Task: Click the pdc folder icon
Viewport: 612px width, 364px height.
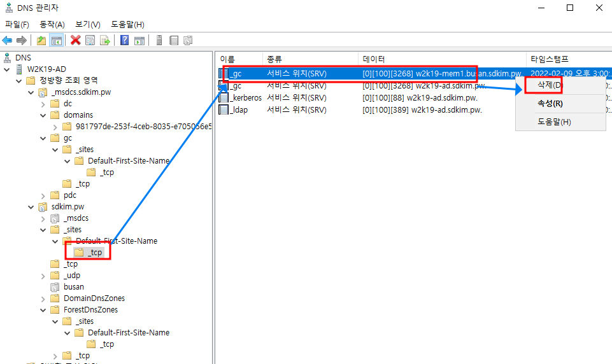Action: [x=55, y=195]
